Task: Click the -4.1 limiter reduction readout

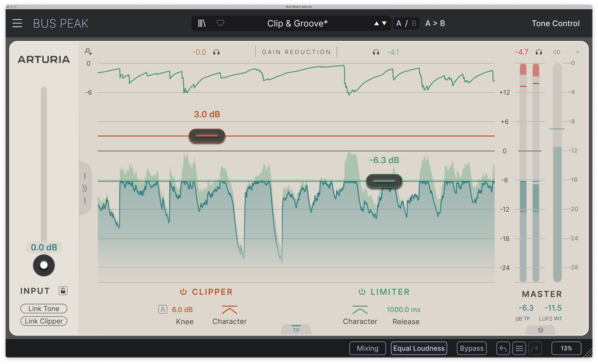Action: 393,52
